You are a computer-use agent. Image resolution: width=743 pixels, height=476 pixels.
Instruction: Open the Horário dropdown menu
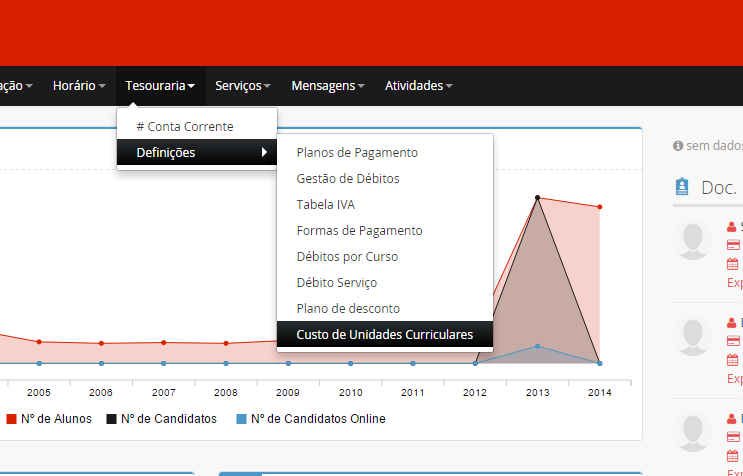(x=79, y=86)
